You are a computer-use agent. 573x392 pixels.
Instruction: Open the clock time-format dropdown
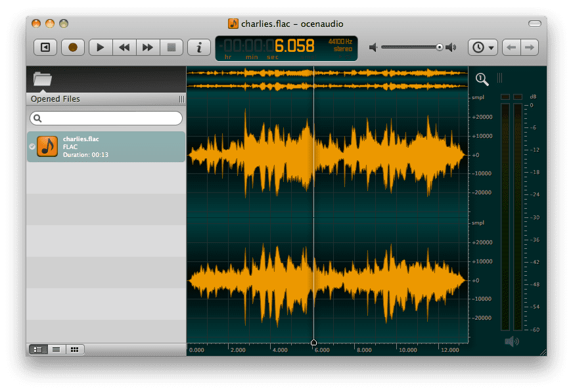coord(482,47)
